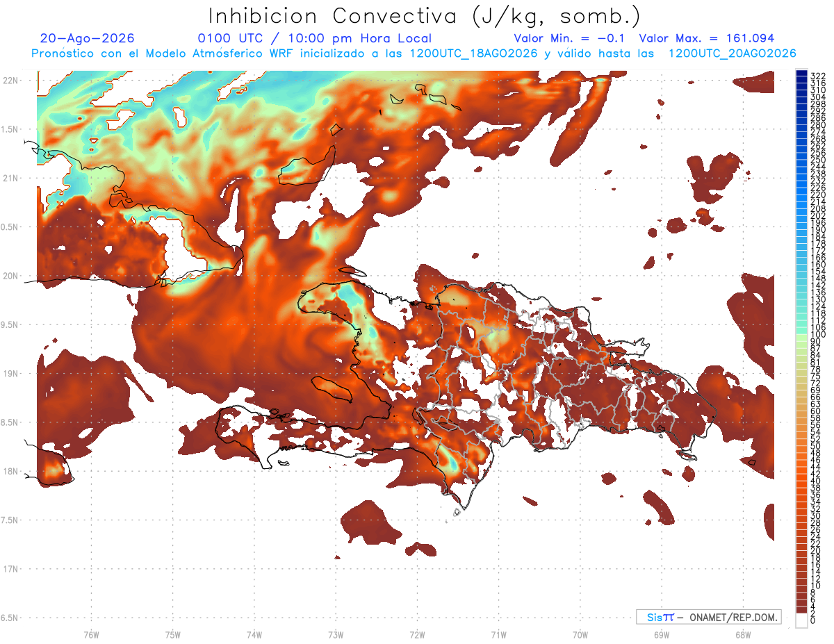Image resolution: width=834 pixels, height=644 pixels.
Task: Click the '73W' longitude label
Action: [336, 634]
